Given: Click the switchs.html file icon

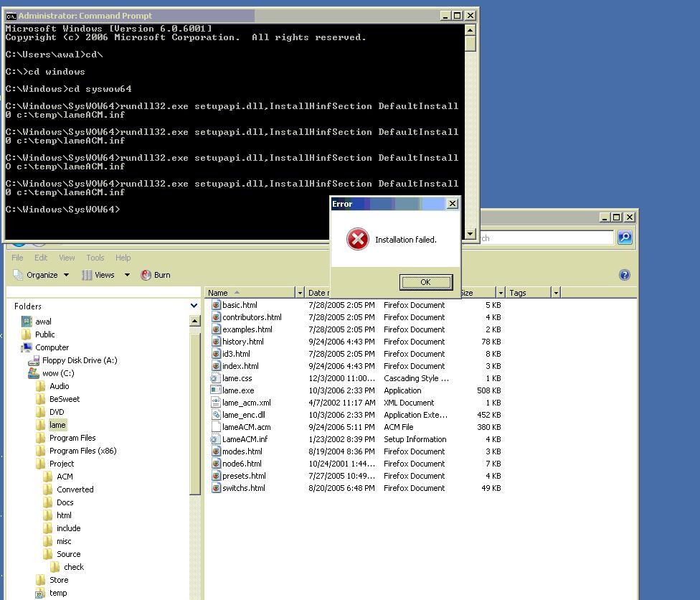Looking at the screenshot, I should 216,488.
